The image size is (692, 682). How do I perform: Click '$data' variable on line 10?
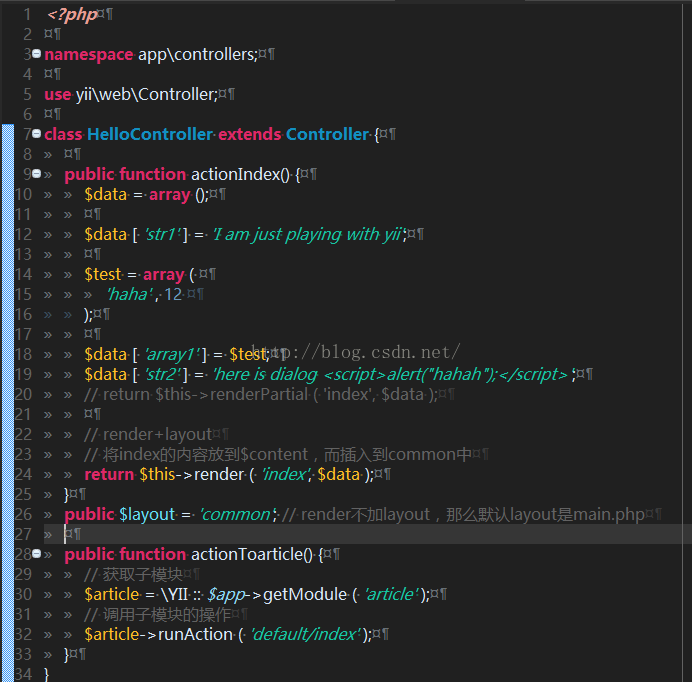click(105, 194)
